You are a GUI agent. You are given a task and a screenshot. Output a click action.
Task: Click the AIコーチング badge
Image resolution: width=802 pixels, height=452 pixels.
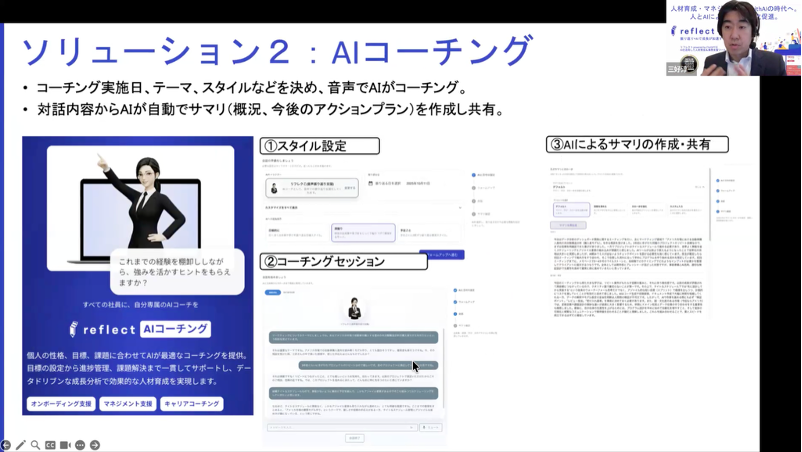tap(174, 329)
